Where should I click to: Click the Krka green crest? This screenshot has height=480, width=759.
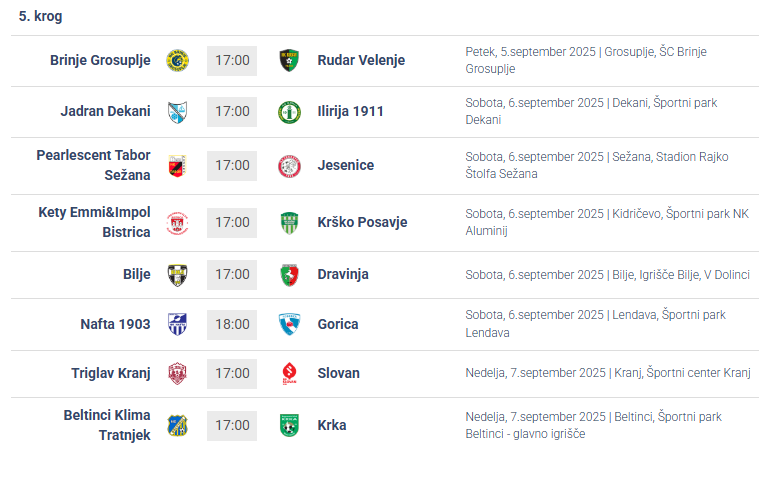click(289, 425)
